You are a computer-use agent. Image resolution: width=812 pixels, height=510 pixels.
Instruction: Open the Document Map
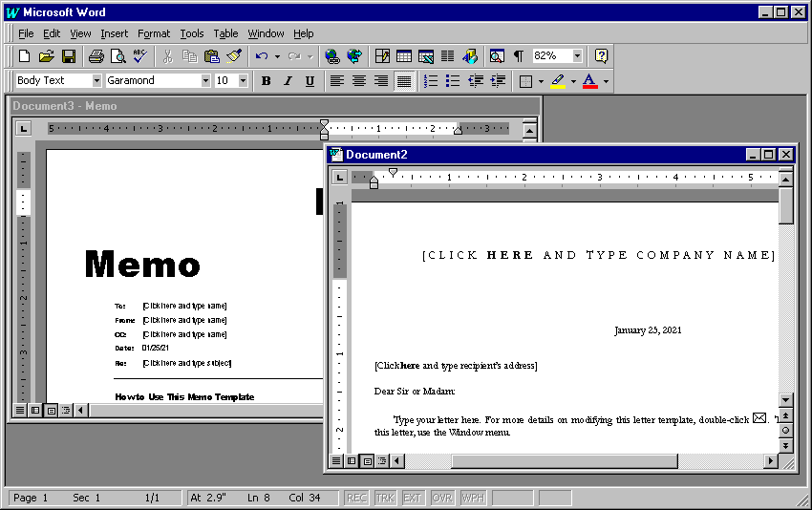point(497,56)
